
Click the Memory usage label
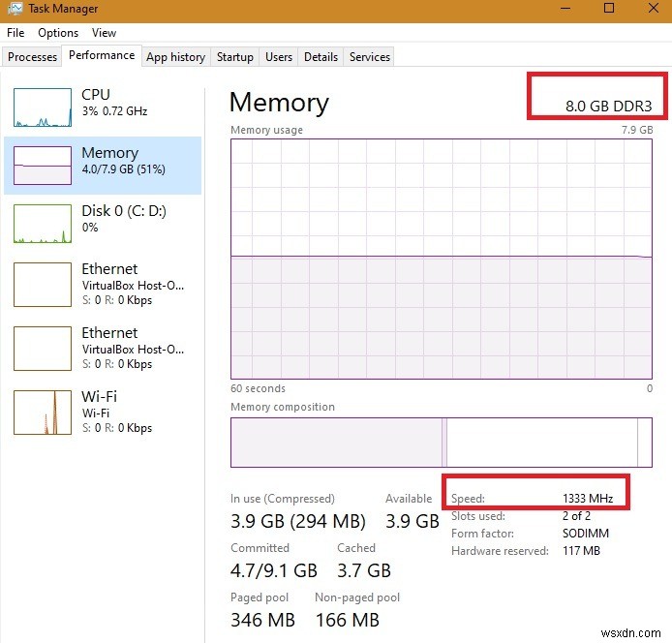[x=266, y=130]
